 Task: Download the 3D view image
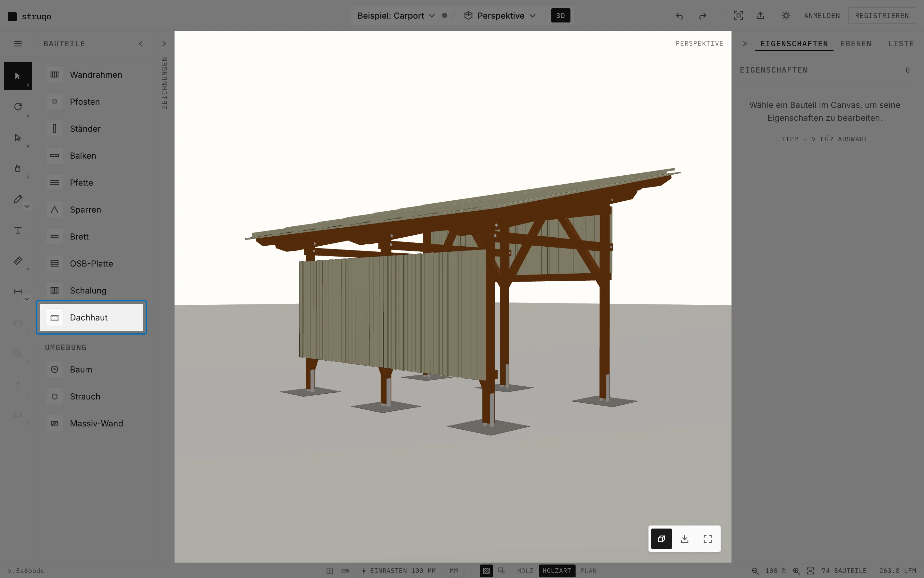click(x=685, y=539)
